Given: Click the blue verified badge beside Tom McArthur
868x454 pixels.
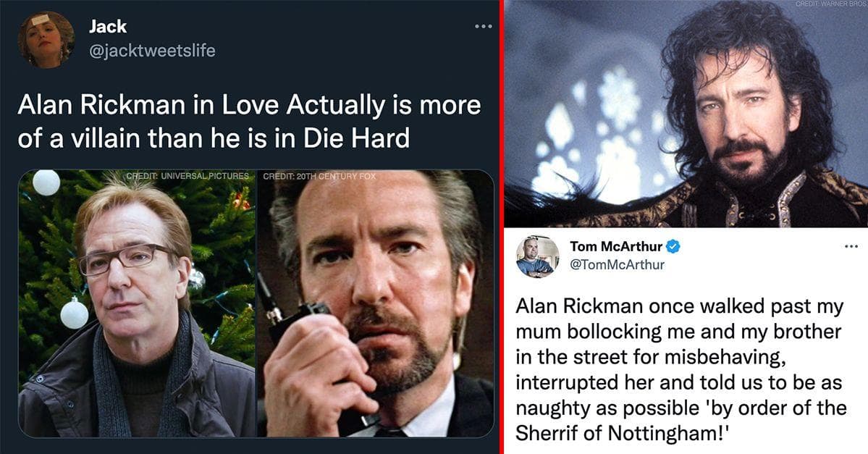Looking at the screenshot, I should pyautogui.click(x=673, y=247).
